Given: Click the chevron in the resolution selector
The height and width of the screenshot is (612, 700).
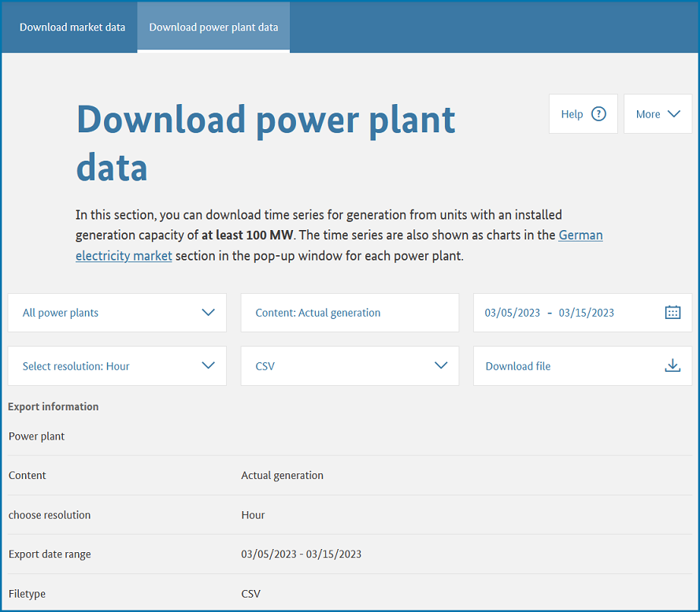Looking at the screenshot, I should point(208,366).
